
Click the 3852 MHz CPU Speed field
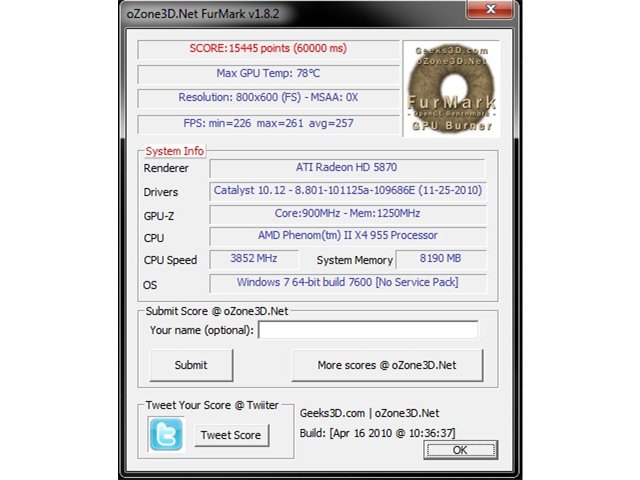pos(254,259)
